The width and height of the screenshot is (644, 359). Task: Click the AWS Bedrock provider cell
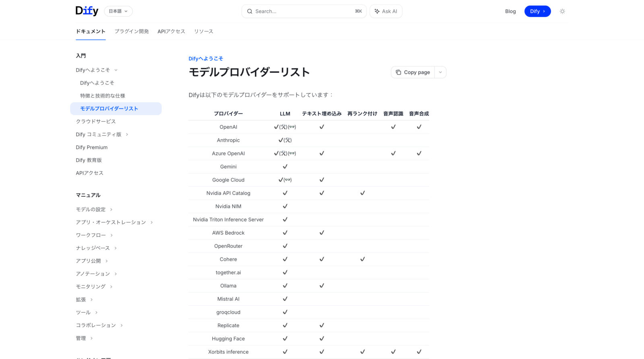click(228, 233)
